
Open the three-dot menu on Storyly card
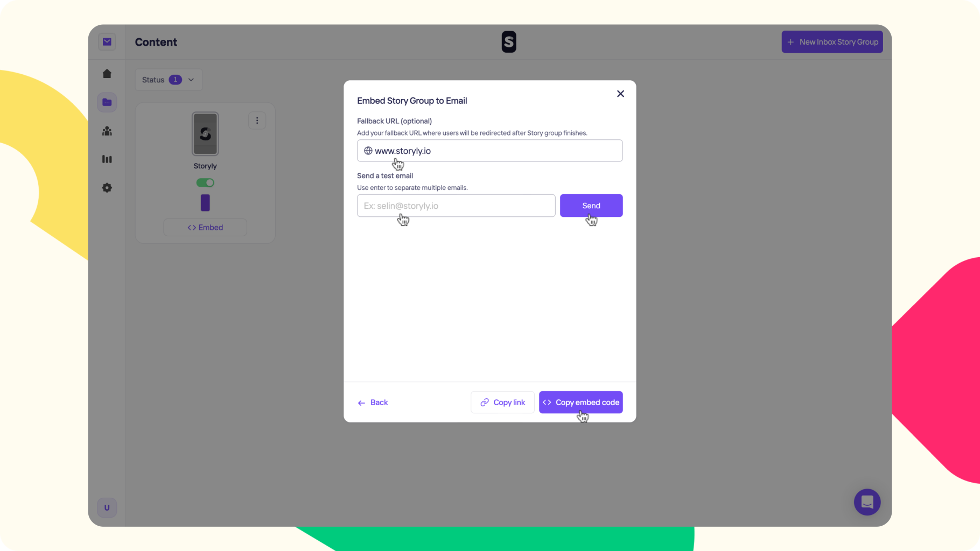point(257,121)
